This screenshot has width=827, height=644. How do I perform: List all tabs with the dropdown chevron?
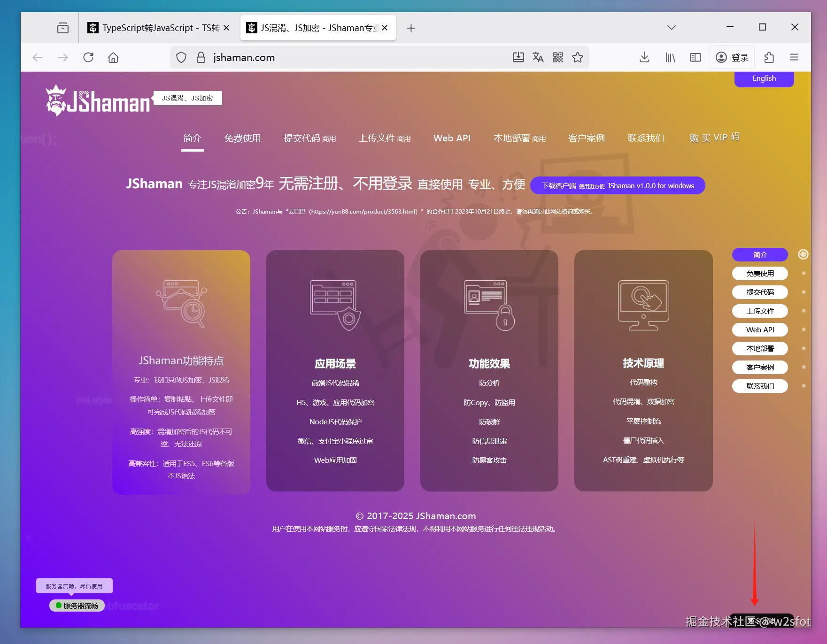click(x=672, y=27)
